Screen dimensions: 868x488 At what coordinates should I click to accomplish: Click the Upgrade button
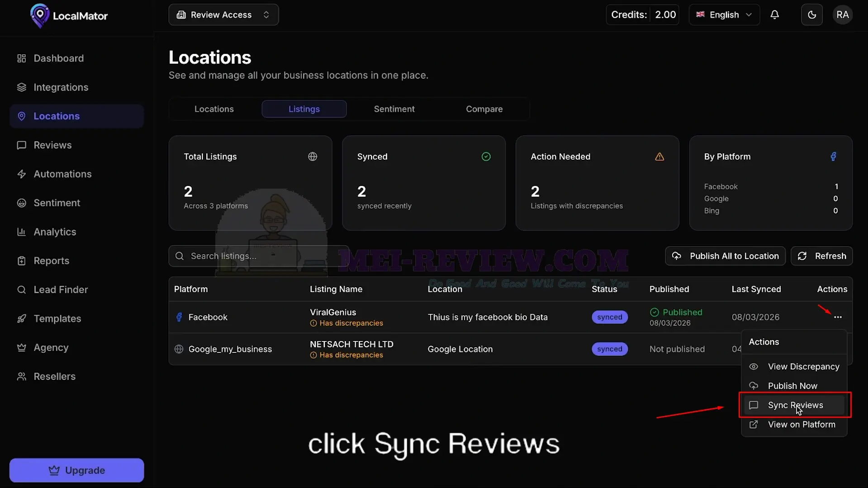77,470
